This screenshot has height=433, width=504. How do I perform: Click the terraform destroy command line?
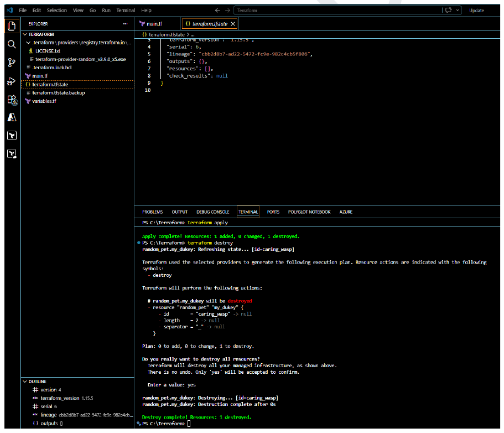click(188, 243)
